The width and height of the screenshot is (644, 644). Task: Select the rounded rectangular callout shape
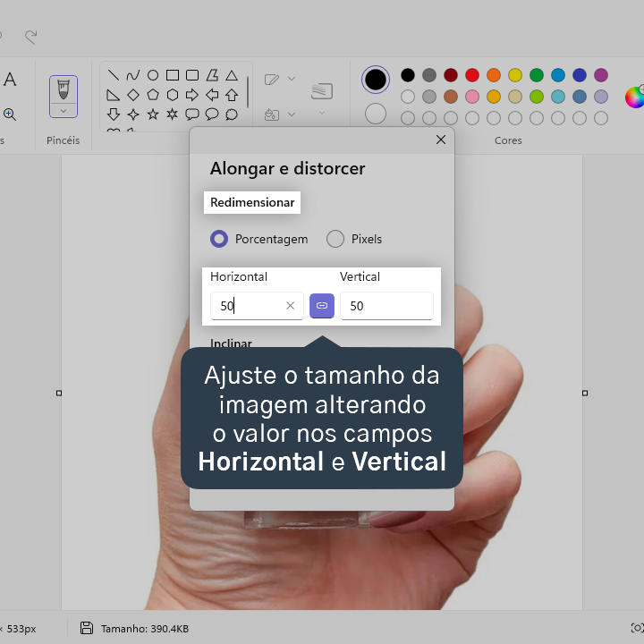click(x=192, y=114)
